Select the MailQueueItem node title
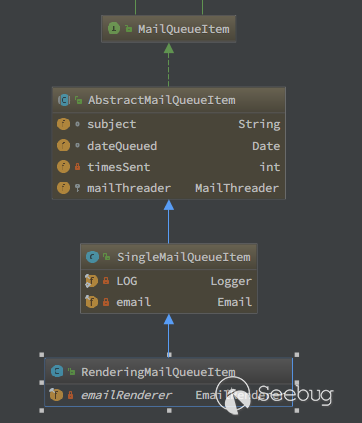The width and height of the screenshot is (362, 423). tap(184, 29)
